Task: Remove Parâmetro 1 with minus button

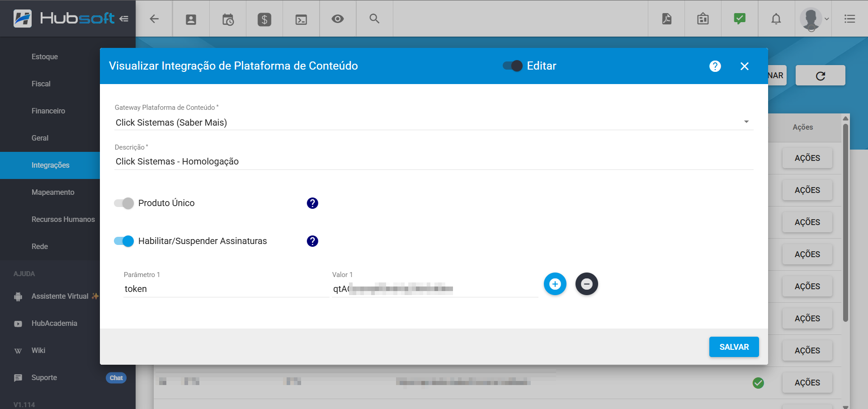Action: click(587, 284)
